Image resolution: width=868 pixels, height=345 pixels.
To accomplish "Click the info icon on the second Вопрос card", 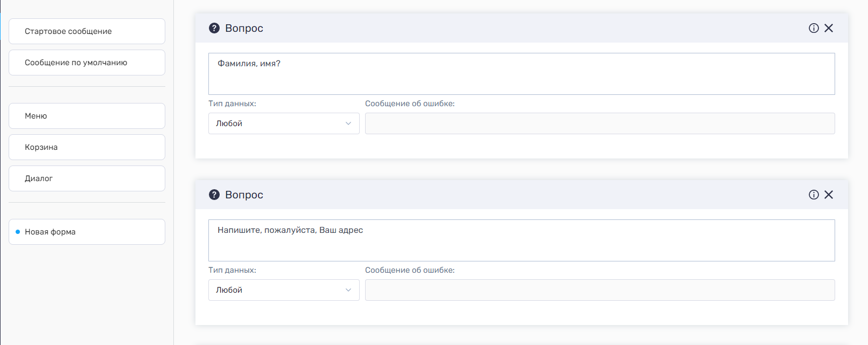I will coord(814,195).
